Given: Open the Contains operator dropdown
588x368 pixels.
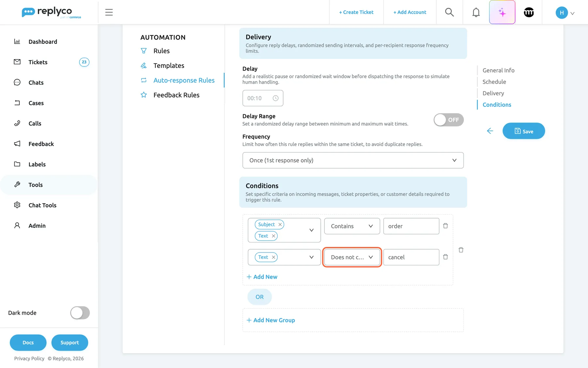Looking at the screenshot, I should (352, 226).
